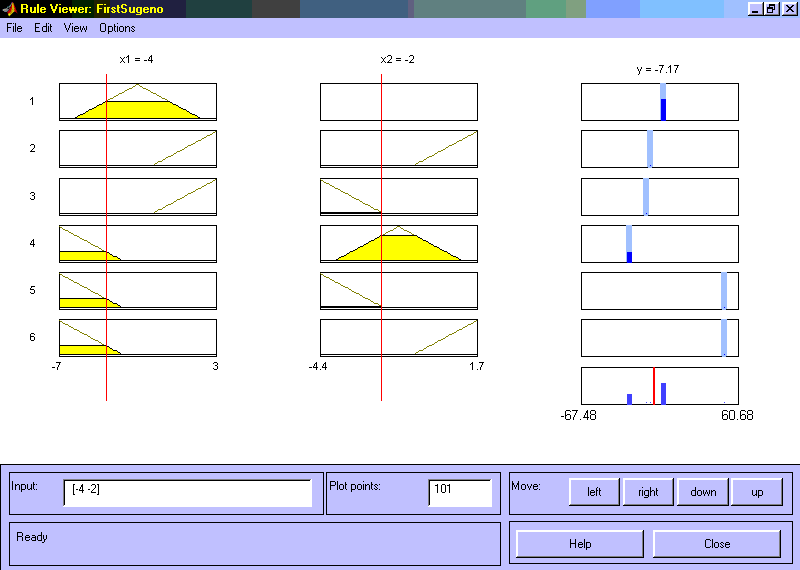Click the right move button

pos(649,492)
